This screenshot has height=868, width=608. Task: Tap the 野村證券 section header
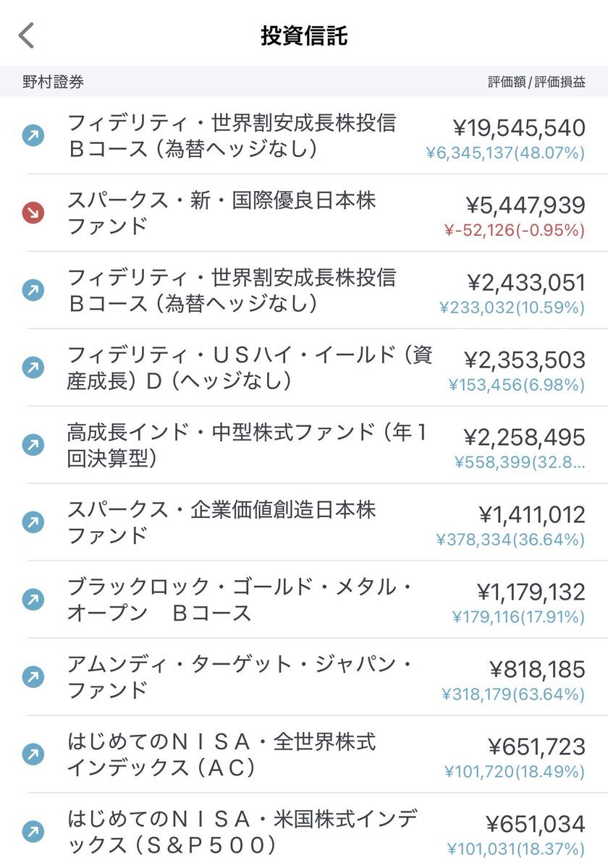point(53,82)
